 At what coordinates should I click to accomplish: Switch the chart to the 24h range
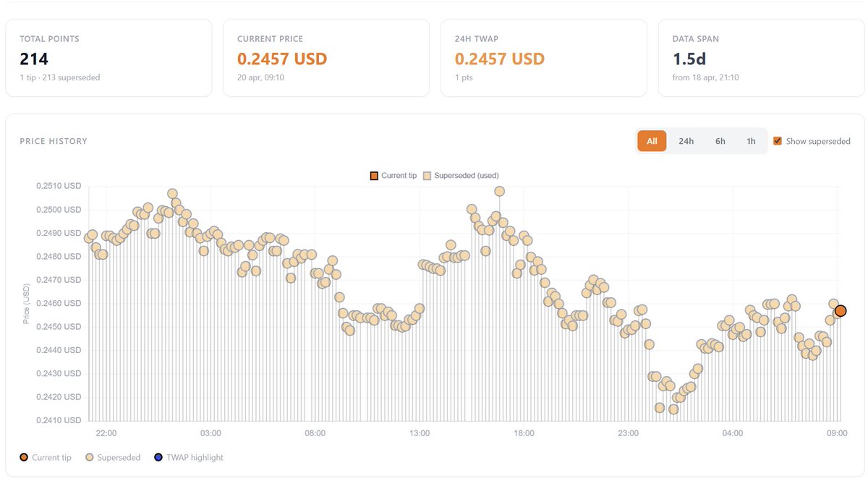(686, 141)
